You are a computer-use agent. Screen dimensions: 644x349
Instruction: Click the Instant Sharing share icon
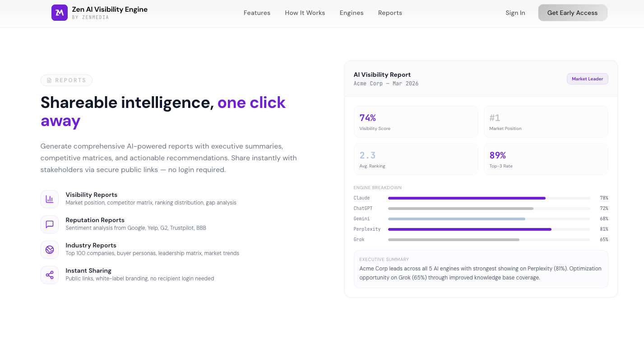(x=50, y=275)
